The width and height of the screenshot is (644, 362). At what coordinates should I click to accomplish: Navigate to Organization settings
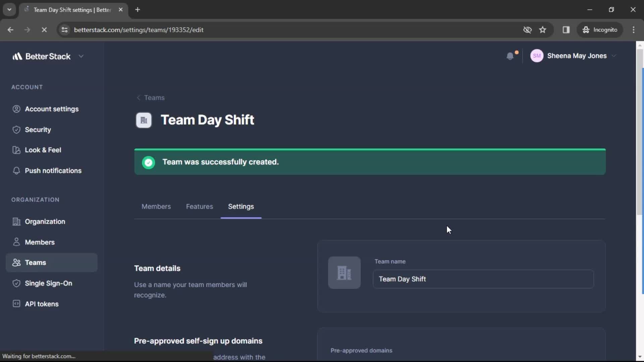(x=45, y=222)
